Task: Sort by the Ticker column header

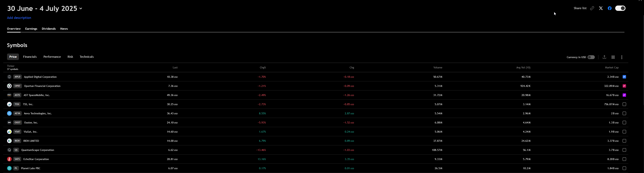Action: point(11,66)
